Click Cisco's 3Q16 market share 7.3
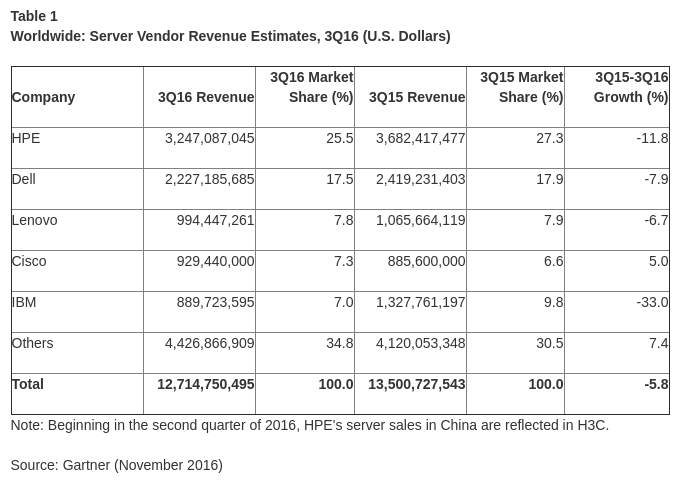The height and width of the screenshot is (488, 685). 343,261
